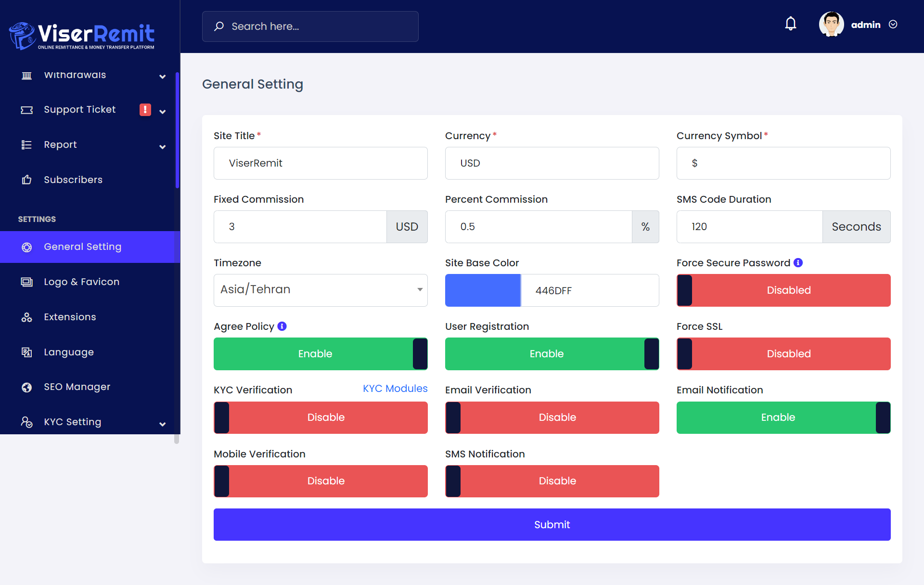This screenshot has width=924, height=585.
Task: Click the Agree Policy info icon
Action: pyautogui.click(x=282, y=326)
